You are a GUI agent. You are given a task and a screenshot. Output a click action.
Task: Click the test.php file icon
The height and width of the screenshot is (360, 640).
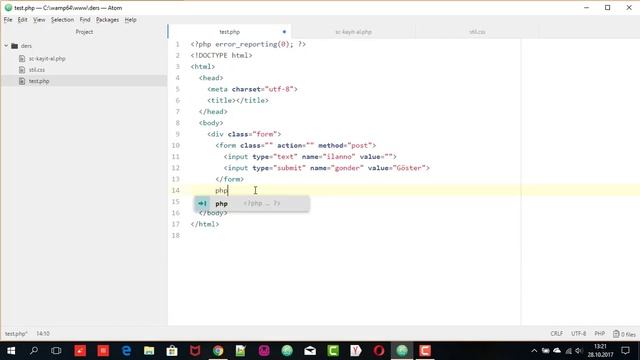point(22,81)
